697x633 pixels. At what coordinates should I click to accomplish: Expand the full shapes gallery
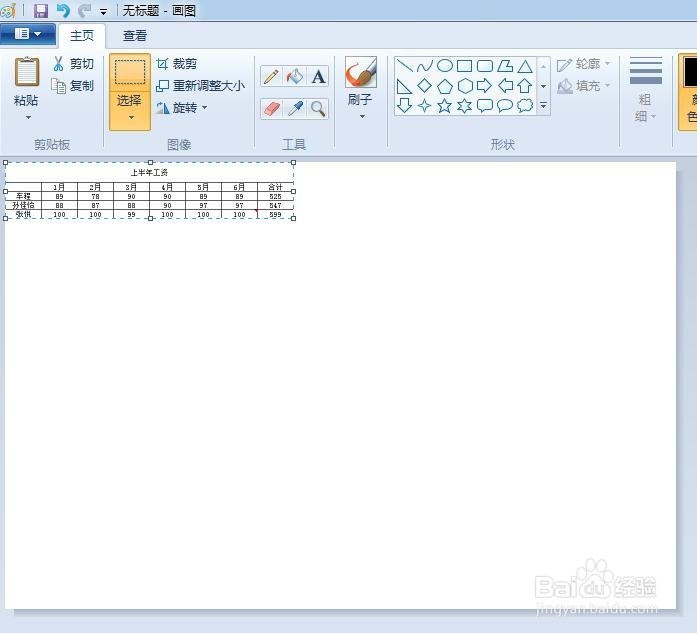pos(543,105)
